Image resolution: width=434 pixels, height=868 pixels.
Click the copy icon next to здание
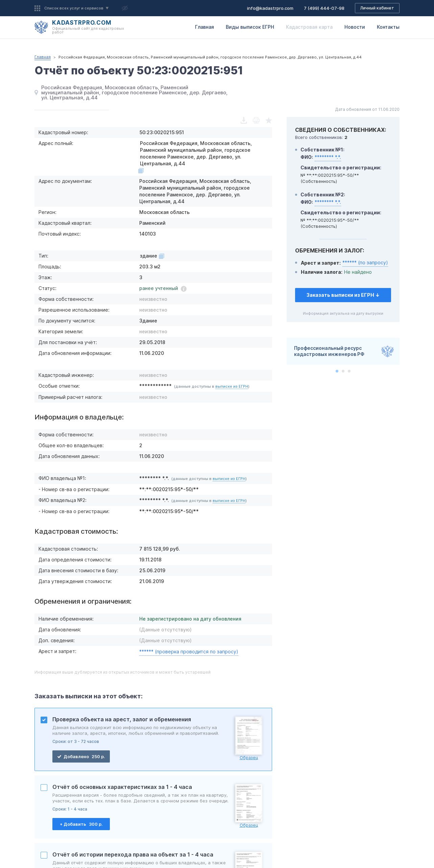pos(162,256)
